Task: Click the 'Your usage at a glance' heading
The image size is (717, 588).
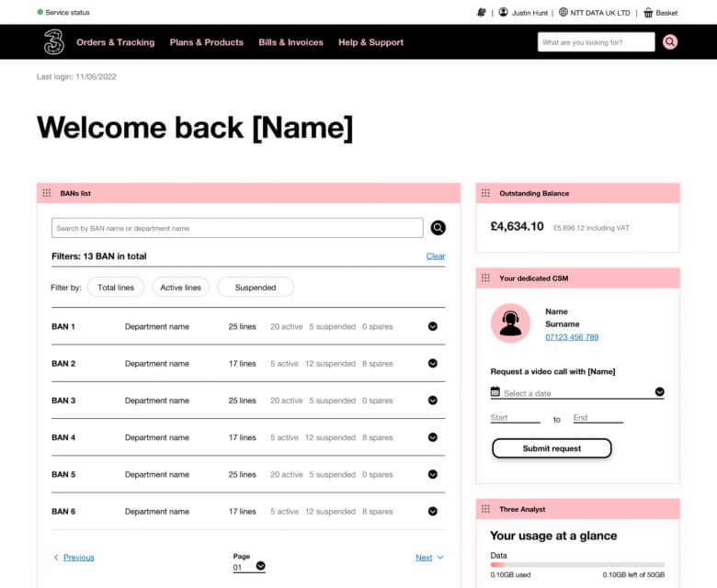Action: click(x=553, y=536)
